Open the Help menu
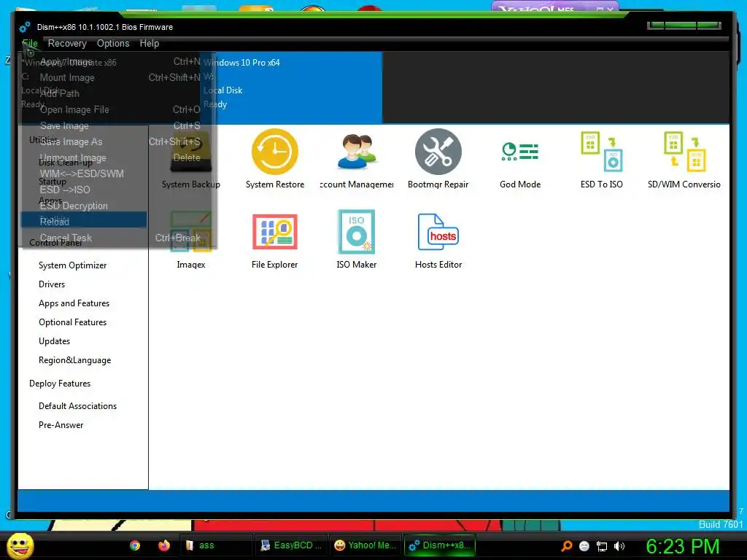The image size is (747, 560). coord(149,43)
